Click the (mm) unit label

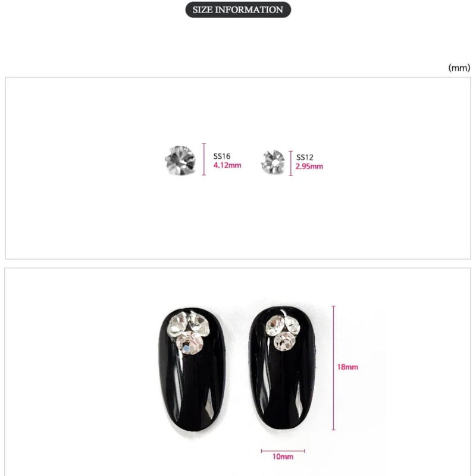coord(459,68)
